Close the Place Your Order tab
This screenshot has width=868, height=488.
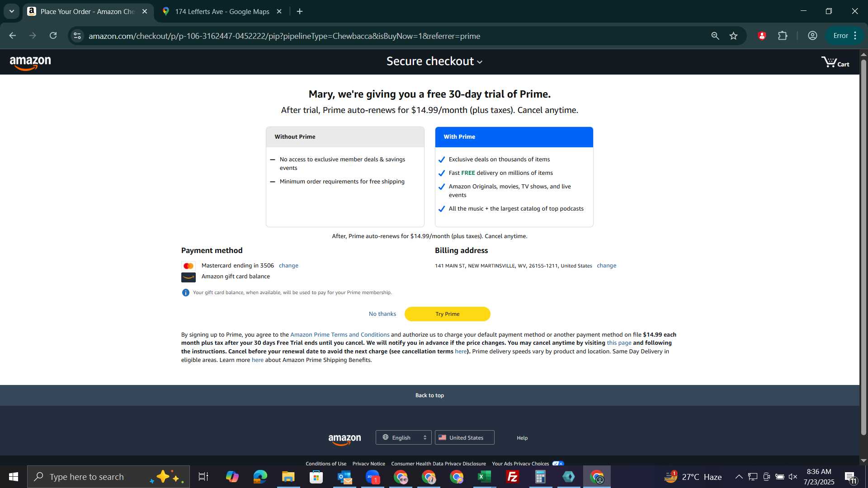click(145, 12)
